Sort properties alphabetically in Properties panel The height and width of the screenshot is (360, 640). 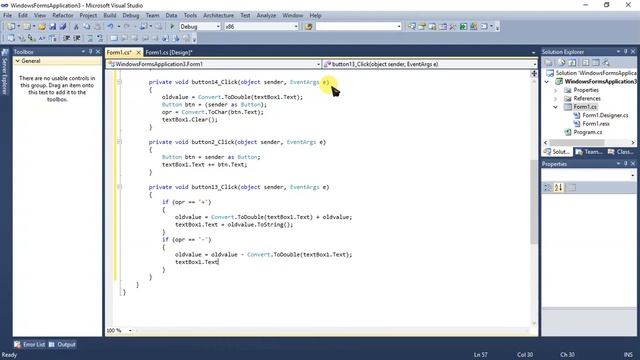[x=558, y=187]
